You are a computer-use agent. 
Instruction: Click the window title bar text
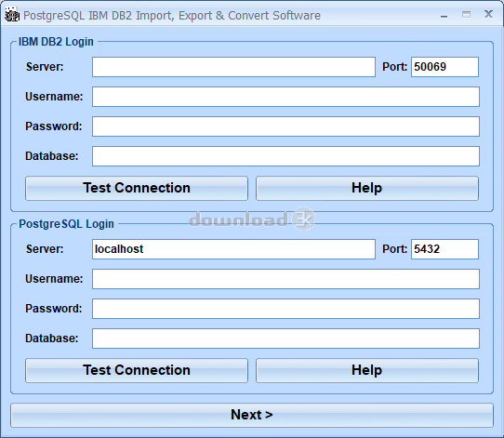[172, 16]
